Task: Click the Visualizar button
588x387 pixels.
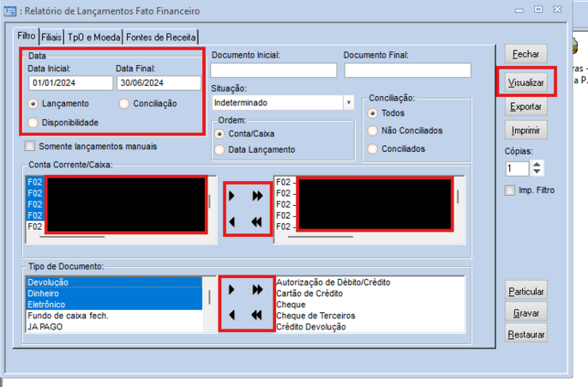Action: [525, 83]
